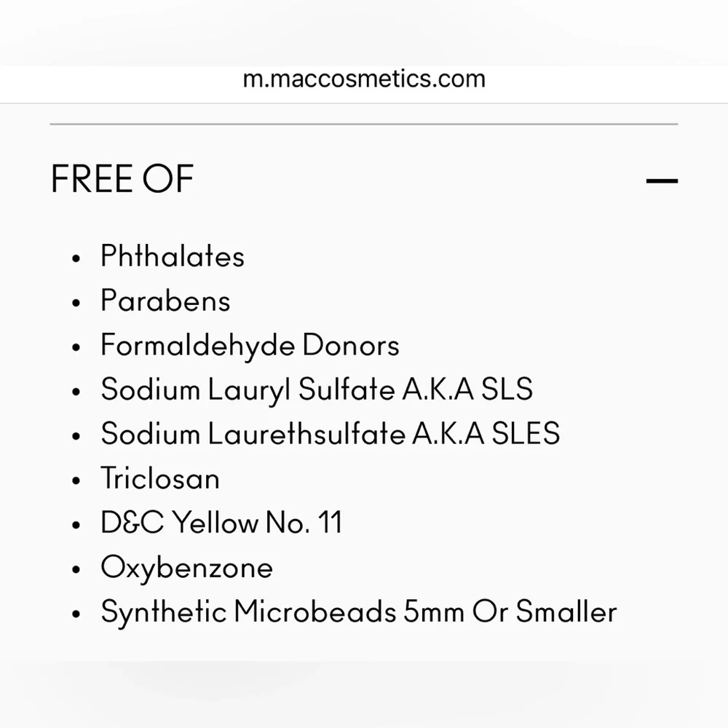
Task: Click the bullet beside D&C Yellow No. 11
Action: 76,526
